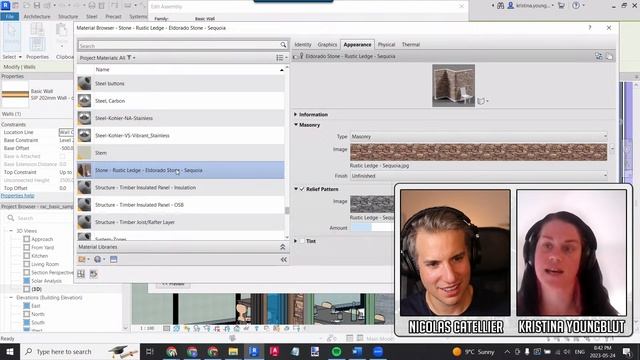640x360 pixels.
Task: Open the Zoom icon on the taskbar
Action: click(378, 351)
